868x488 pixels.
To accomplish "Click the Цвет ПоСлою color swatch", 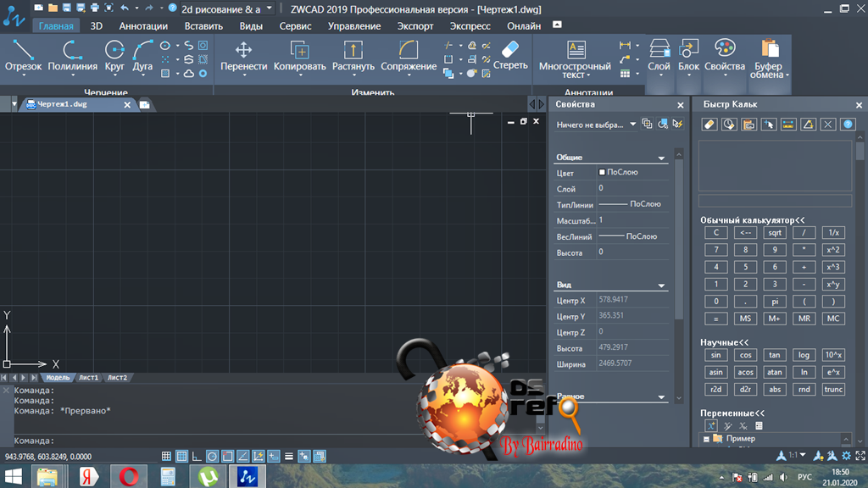I will pos(602,172).
